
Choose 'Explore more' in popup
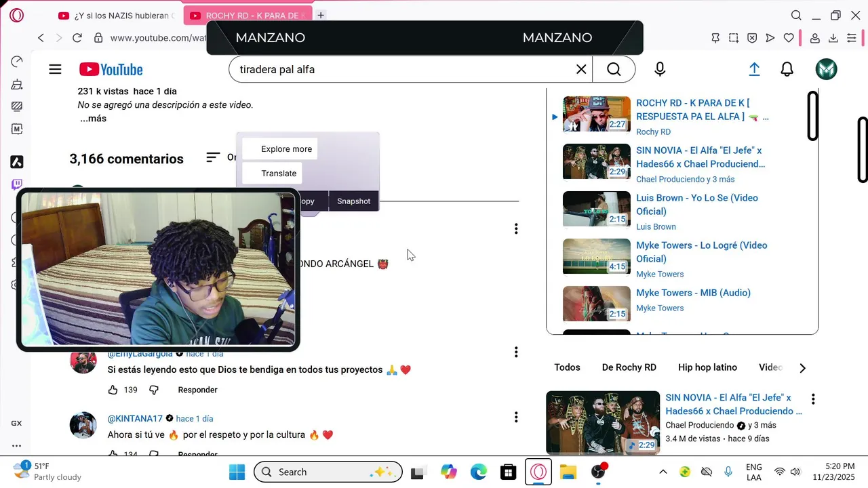279,149
